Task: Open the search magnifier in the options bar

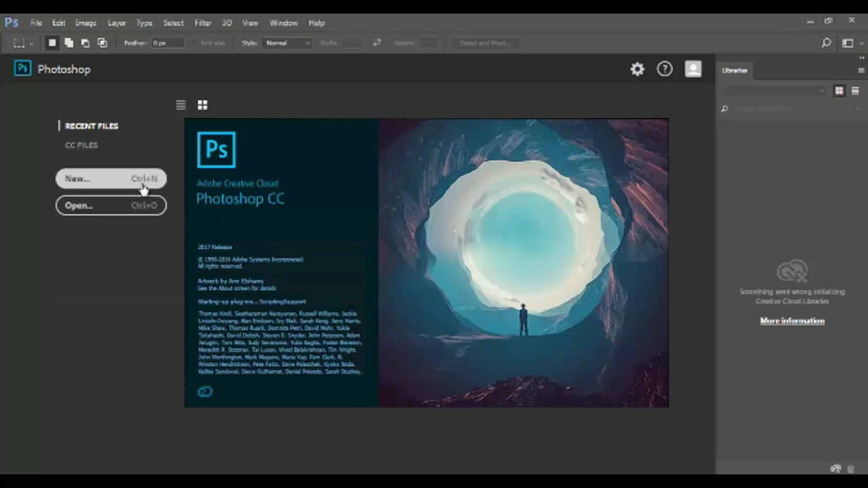Action: 826,43
